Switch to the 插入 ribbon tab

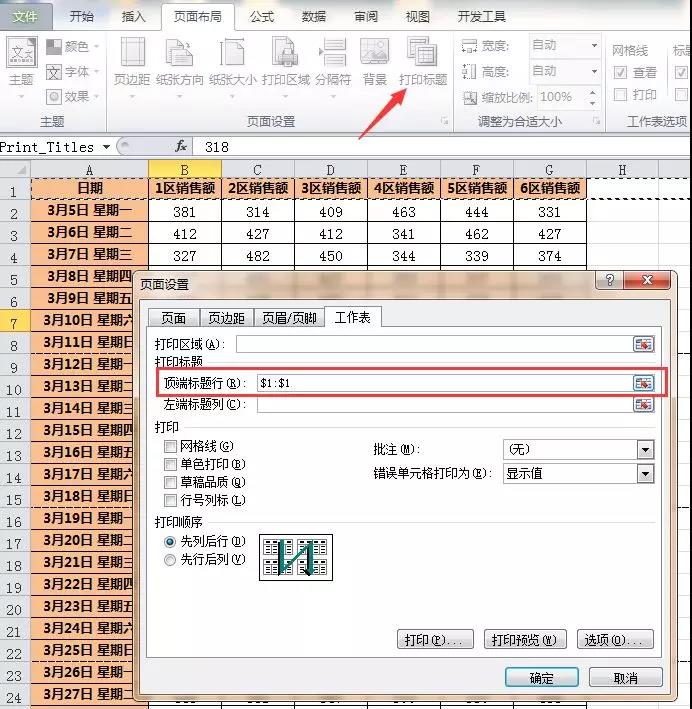pos(133,17)
